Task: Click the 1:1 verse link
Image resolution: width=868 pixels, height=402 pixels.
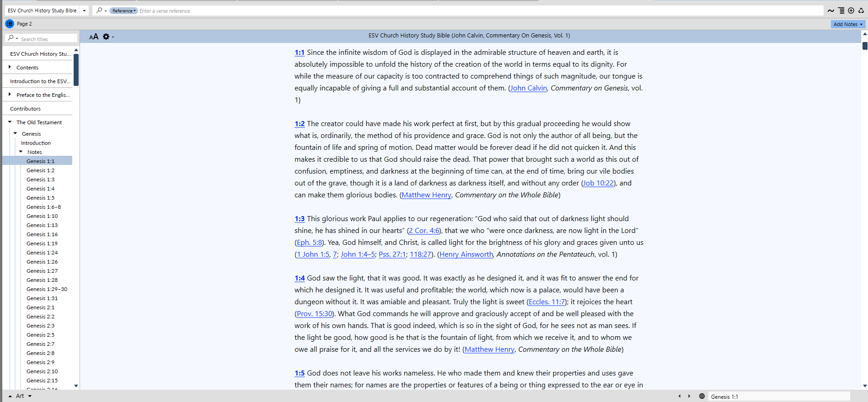Action: pyautogui.click(x=300, y=53)
